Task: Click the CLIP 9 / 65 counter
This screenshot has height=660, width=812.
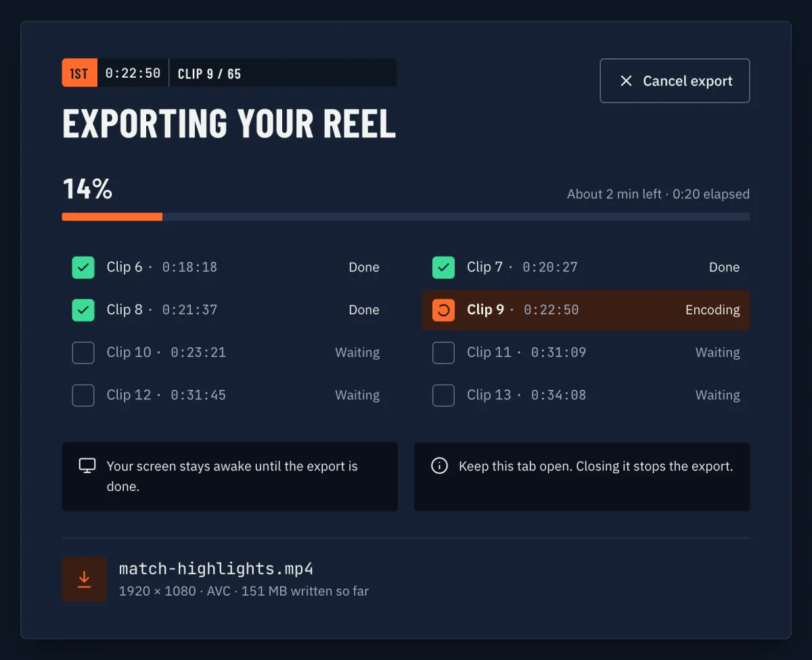Action: tap(209, 74)
